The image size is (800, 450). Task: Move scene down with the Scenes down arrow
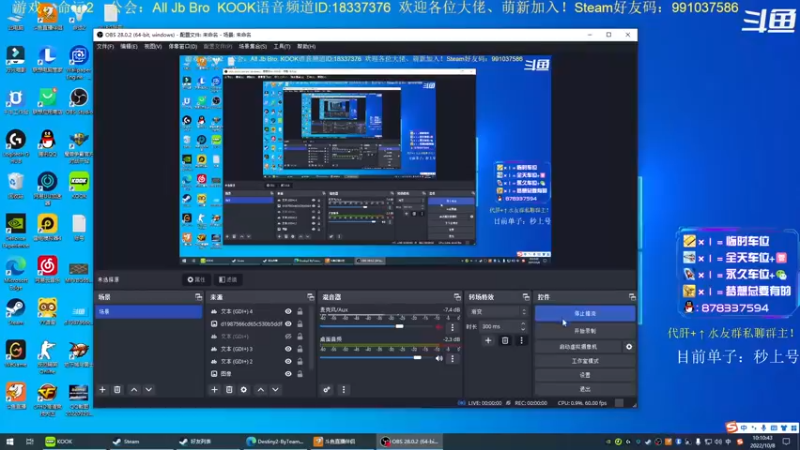148,390
